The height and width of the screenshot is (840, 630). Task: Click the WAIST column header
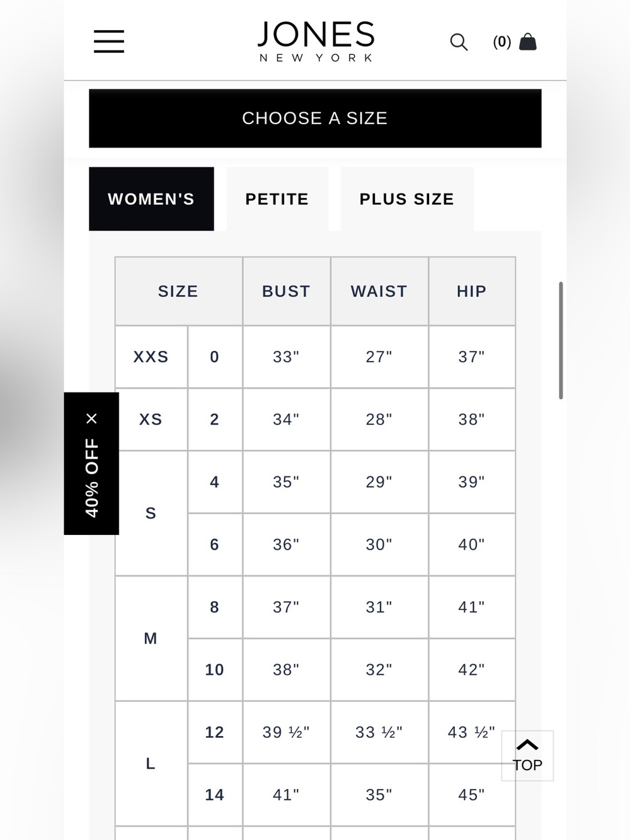(379, 291)
